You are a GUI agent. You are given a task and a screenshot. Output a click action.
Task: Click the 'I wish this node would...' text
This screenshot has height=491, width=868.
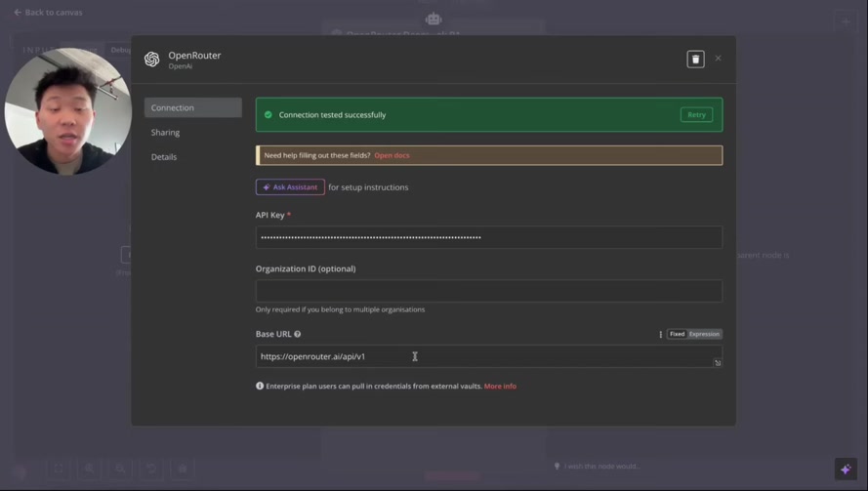coord(601,466)
